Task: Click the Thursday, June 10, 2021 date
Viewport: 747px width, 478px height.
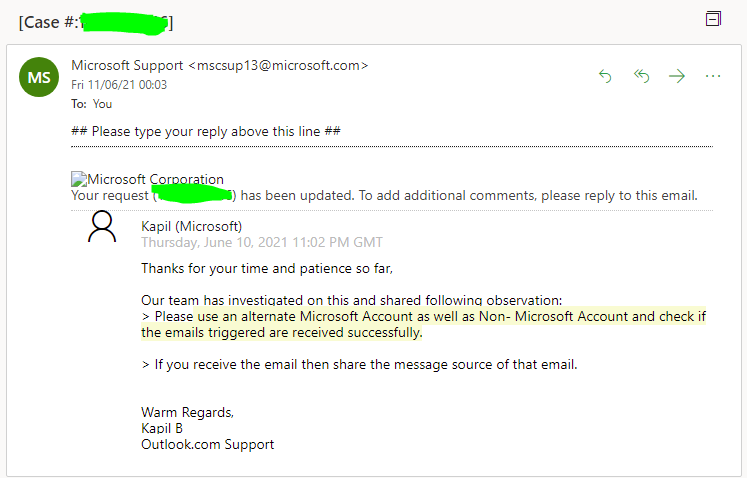Action: tap(261, 242)
